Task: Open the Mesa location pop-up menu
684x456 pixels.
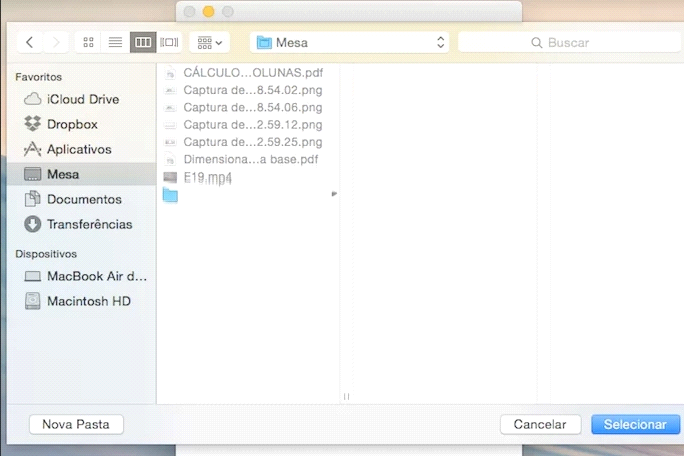Action: 349,42
